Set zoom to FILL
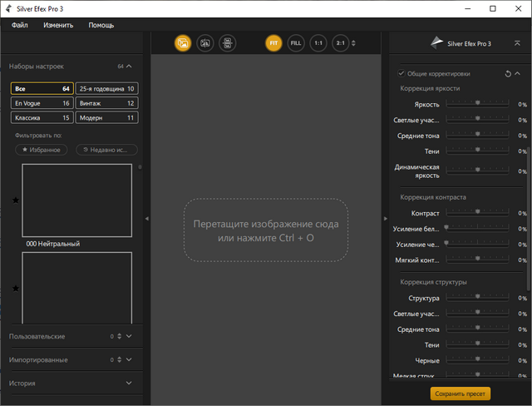Image resolution: width=532 pixels, height=406 pixels. (296, 43)
